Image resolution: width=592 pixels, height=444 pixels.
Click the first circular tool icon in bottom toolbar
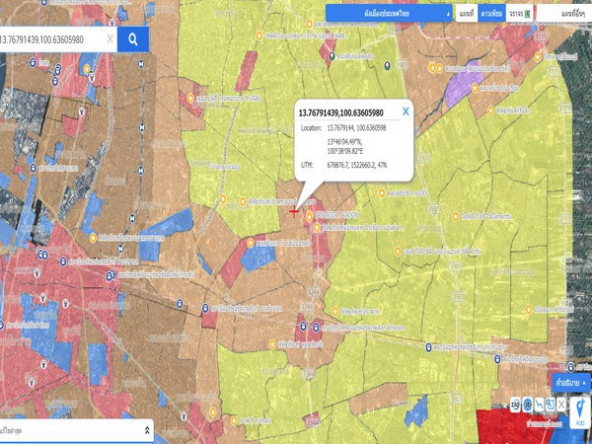(516, 404)
